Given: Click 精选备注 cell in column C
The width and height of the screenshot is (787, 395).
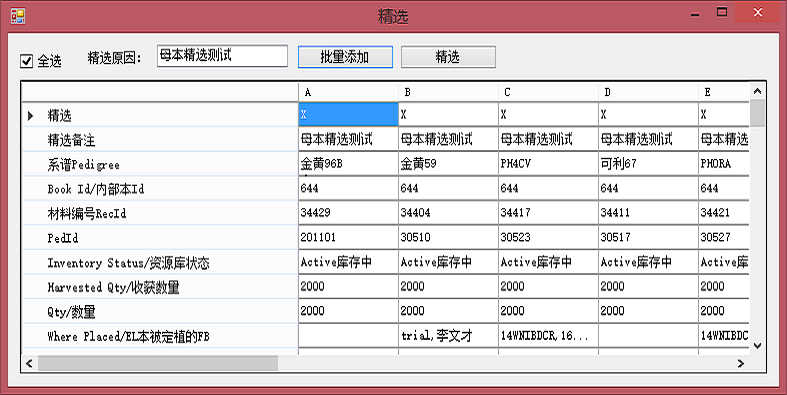Looking at the screenshot, I should pos(548,139).
